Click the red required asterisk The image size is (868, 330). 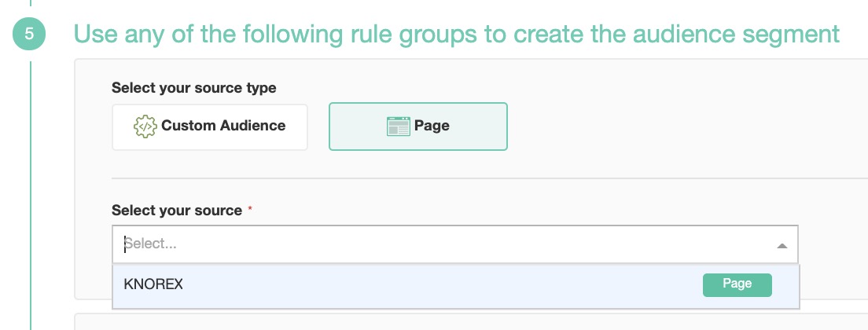(250, 211)
